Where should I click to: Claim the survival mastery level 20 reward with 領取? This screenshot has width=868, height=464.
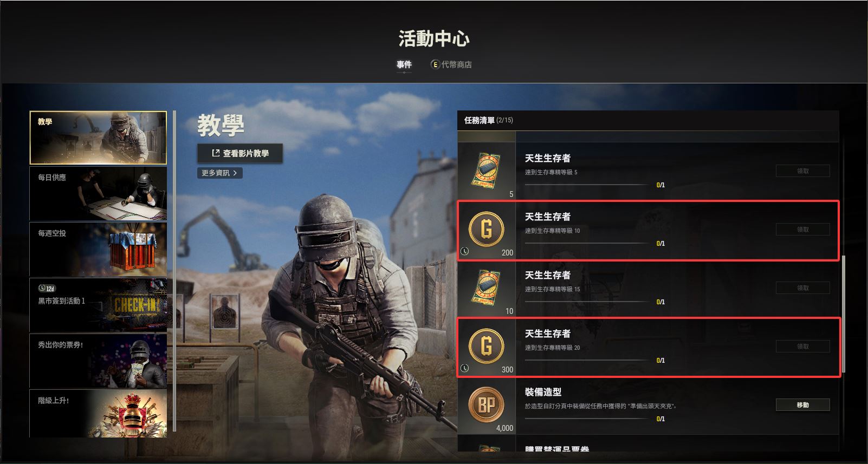802,347
